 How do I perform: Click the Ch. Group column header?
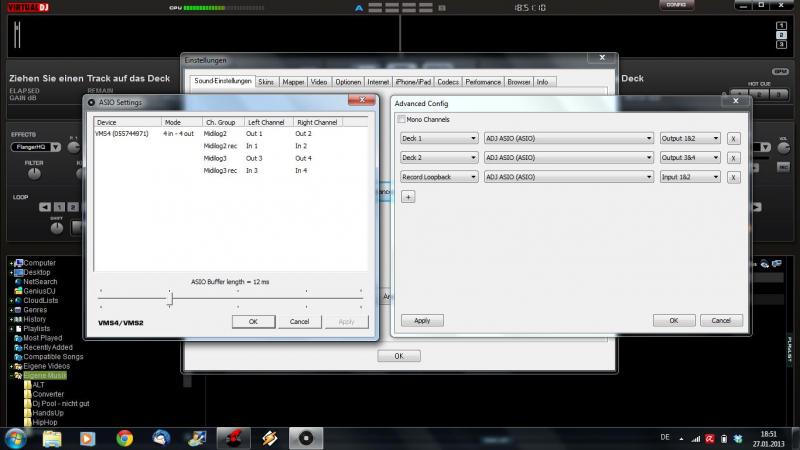click(223, 122)
